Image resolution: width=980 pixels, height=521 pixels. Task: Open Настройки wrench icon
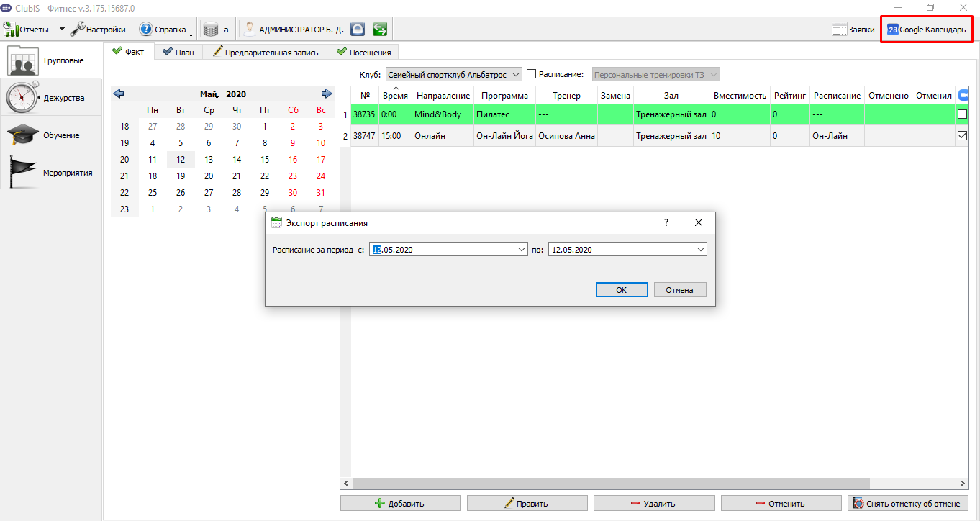click(78, 30)
